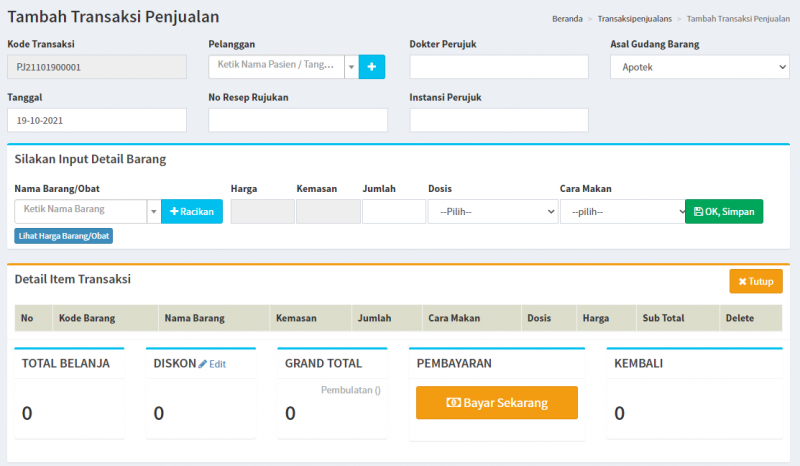Open the Cara Makan select list
This screenshot has width=800, height=466.
tap(620, 212)
